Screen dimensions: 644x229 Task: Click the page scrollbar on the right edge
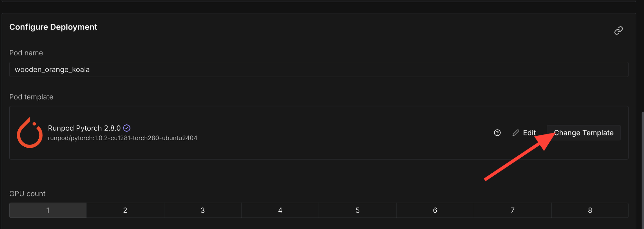(642, 170)
